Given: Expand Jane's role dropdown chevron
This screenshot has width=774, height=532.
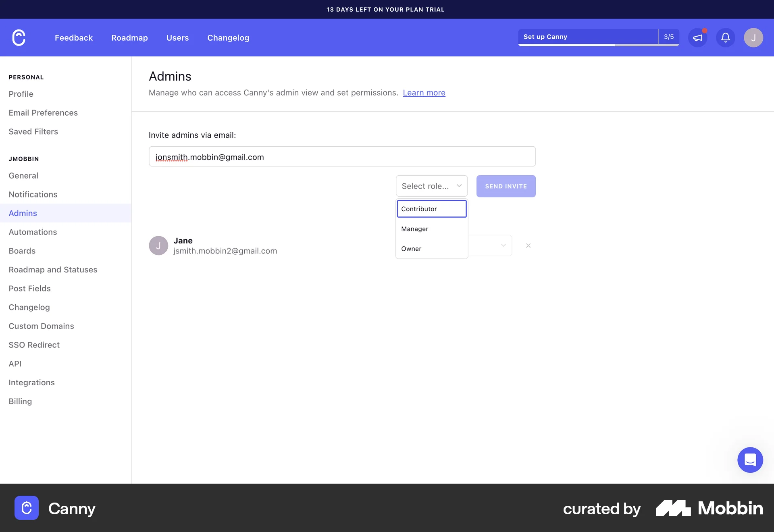Looking at the screenshot, I should (503, 245).
